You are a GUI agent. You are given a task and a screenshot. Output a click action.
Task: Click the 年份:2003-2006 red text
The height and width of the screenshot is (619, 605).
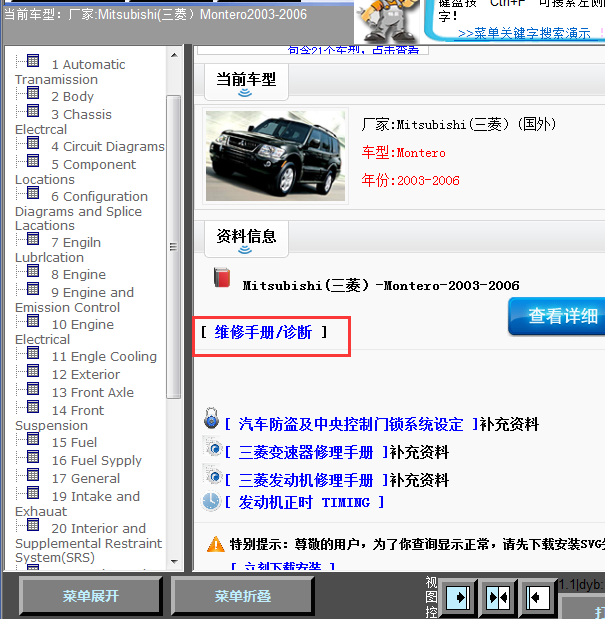[410, 180]
